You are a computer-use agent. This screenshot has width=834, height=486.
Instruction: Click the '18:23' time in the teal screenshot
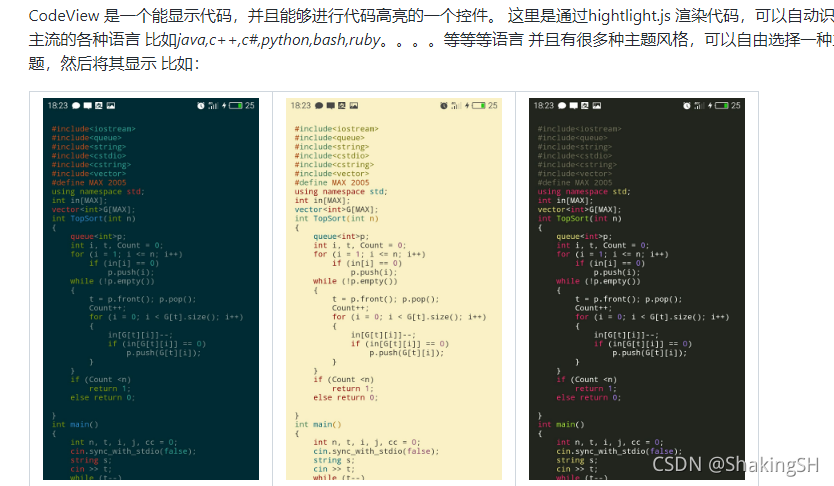[x=57, y=106]
